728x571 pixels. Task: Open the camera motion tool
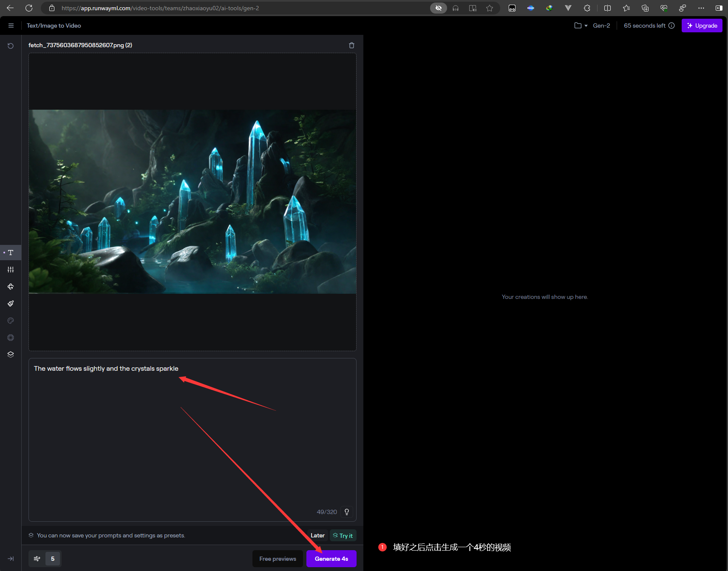click(11, 287)
